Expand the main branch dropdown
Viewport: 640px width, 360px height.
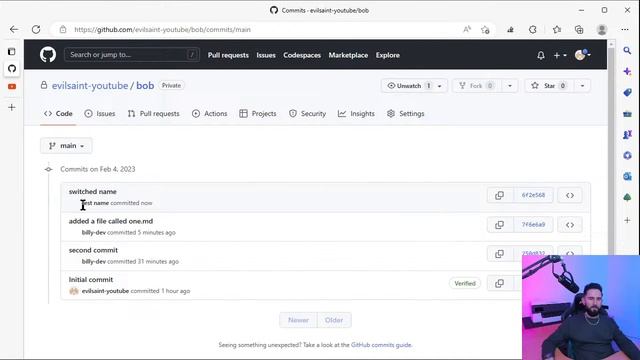tap(66, 146)
